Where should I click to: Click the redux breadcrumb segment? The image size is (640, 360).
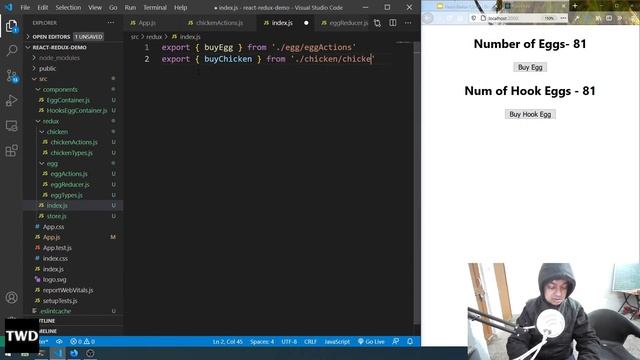(154, 37)
